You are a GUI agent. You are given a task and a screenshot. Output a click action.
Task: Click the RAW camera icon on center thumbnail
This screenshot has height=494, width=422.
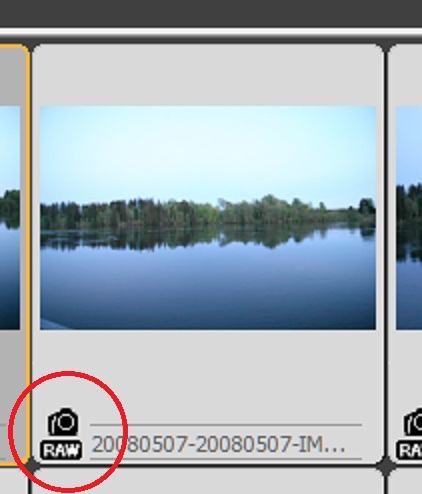tap(61, 434)
